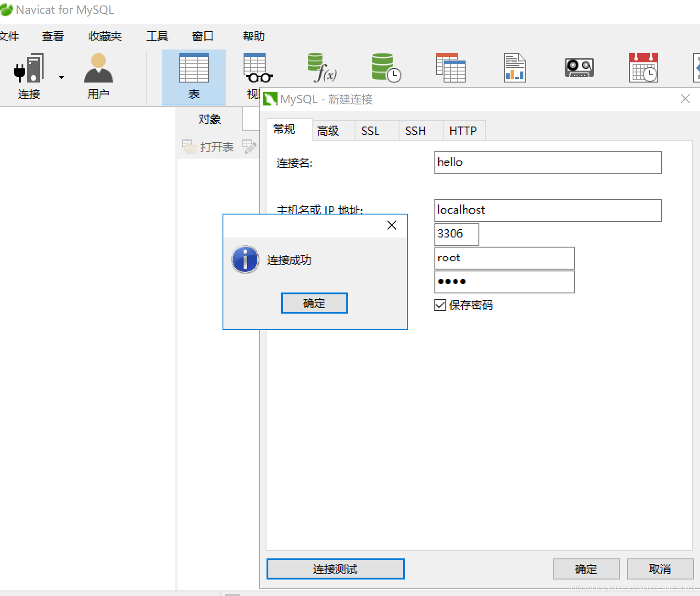Switch to the SSL tab
700x596 pixels.
[x=377, y=131]
